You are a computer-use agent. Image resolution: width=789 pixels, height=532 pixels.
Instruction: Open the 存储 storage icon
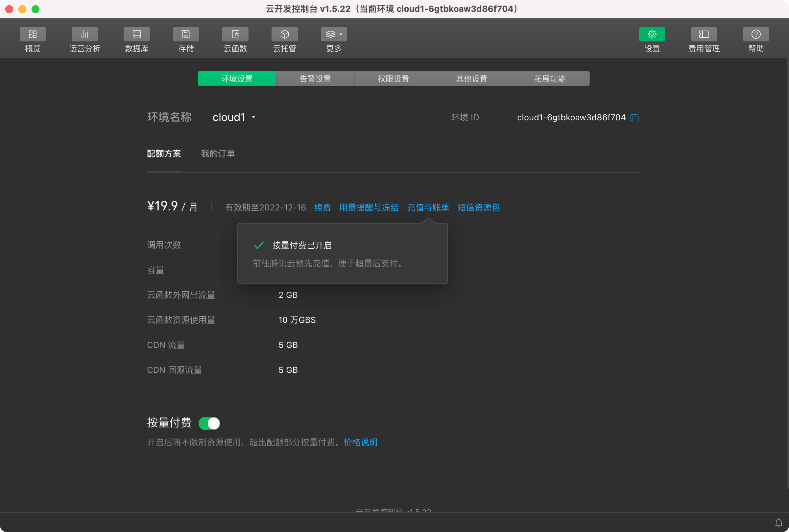pos(186,34)
